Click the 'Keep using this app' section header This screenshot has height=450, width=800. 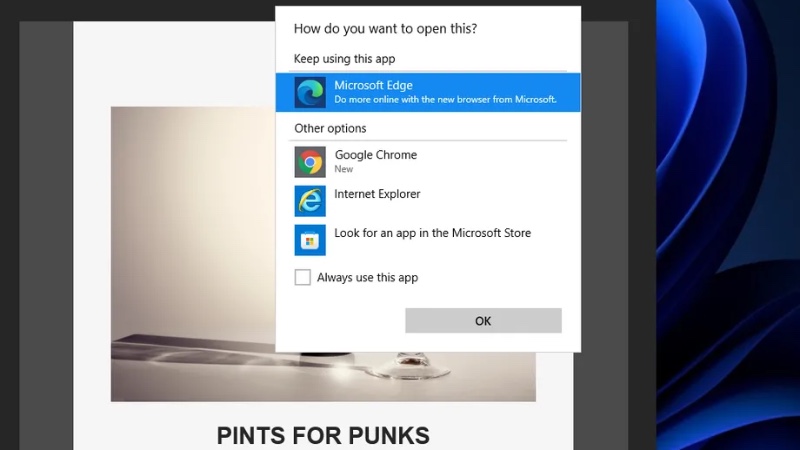(x=344, y=59)
